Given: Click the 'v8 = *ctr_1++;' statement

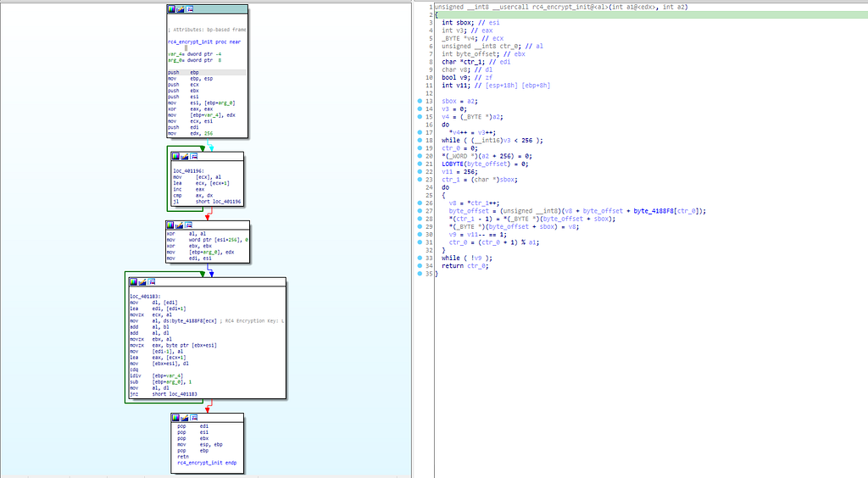Looking at the screenshot, I should (474, 203).
